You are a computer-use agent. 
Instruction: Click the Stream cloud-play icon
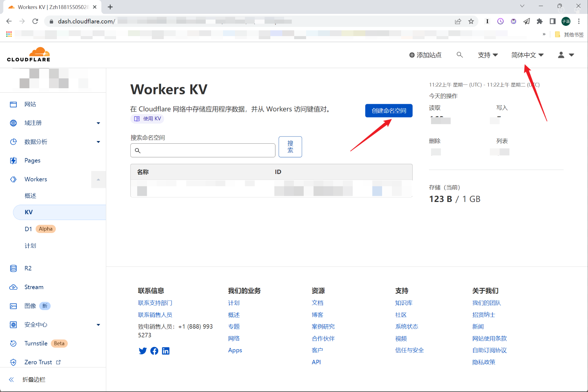(13, 287)
